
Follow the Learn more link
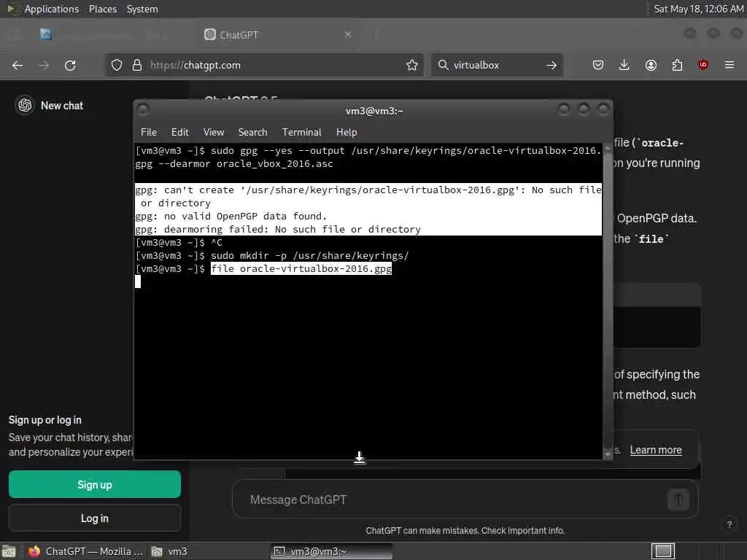click(x=656, y=450)
